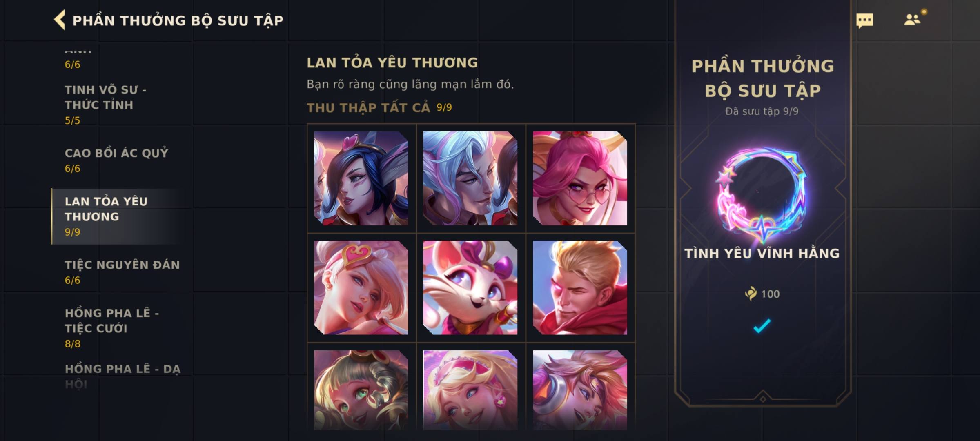The height and width of the screenshot is (441, 980).
Task: Select the silver-haired man skin thumbnail
Action: click(470, 178)
